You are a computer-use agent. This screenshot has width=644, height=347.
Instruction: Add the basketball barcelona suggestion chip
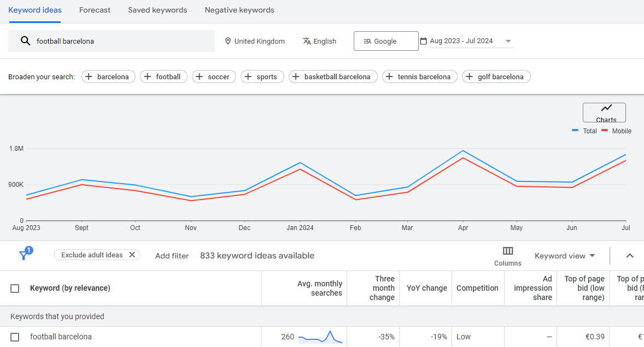tap(333, 77)
